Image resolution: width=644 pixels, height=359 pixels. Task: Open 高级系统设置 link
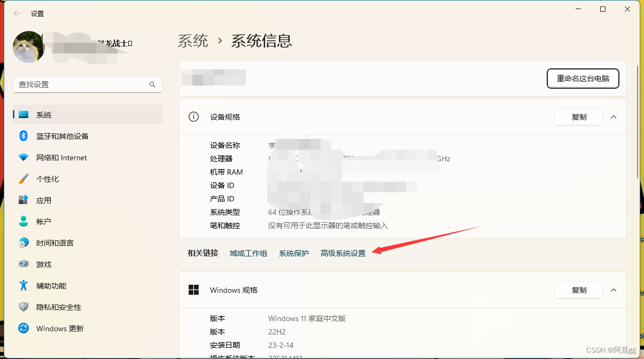click(x=343, y=253)
